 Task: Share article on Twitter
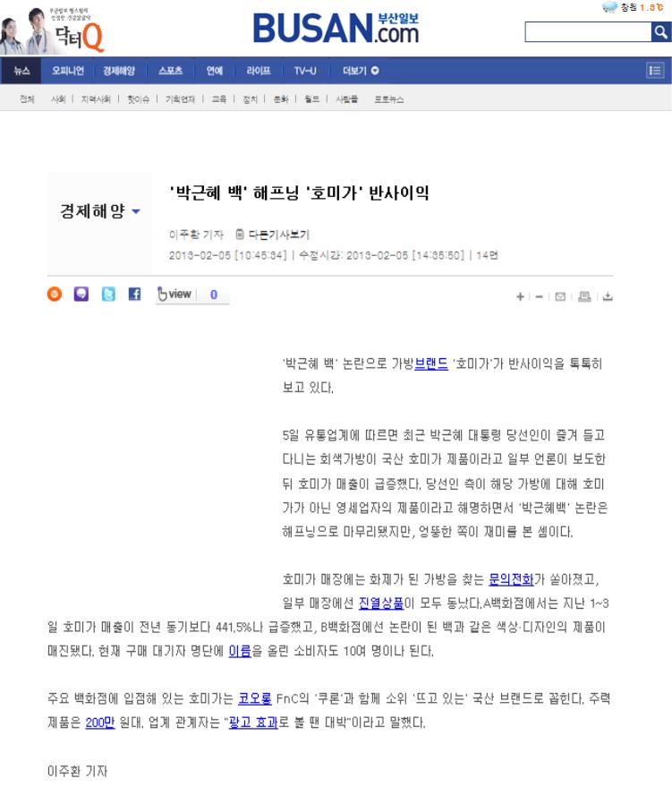click(x=107, y=294)
